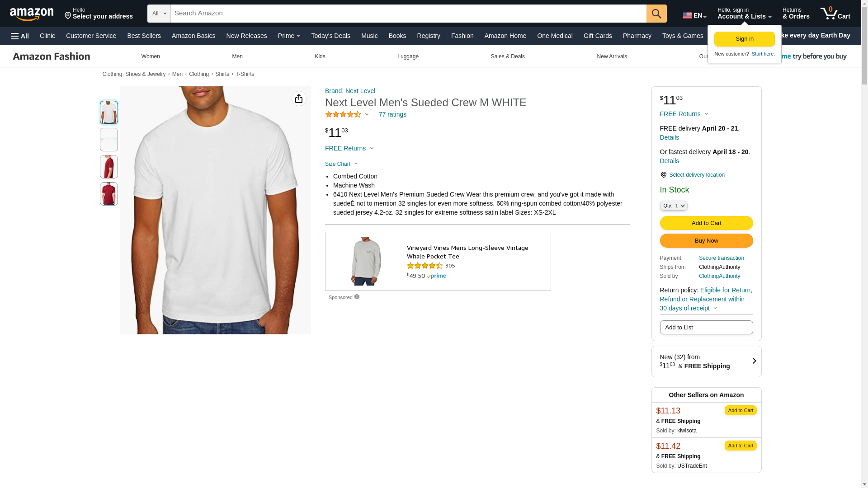Click the EN language flag selector
The image size is (868, 488).
pyautogui.click(x=694, y=15)
